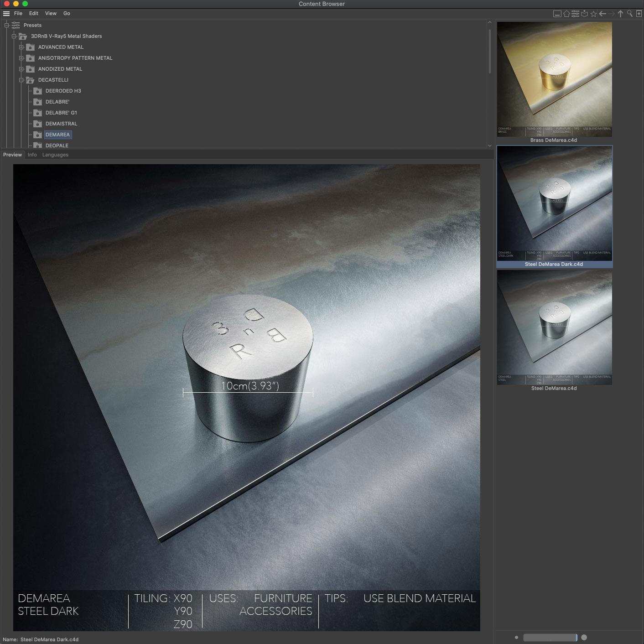
Task: Switch to the Preview tab
Action: pyautogui.click(x=12, y=155)
